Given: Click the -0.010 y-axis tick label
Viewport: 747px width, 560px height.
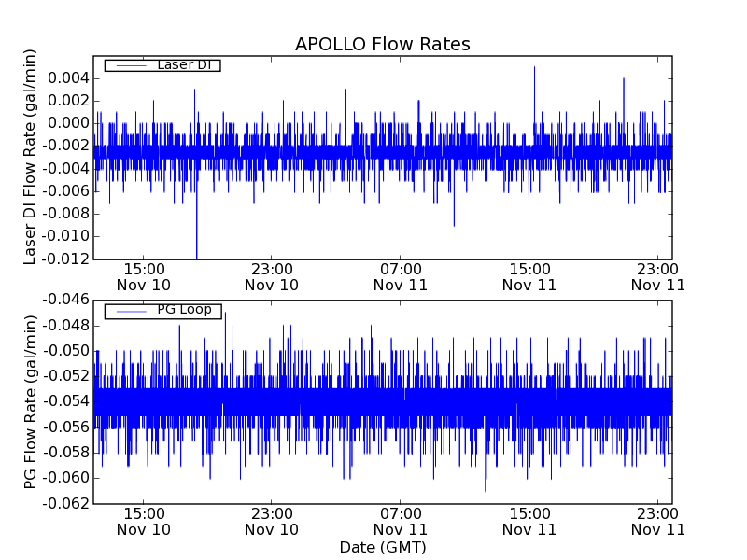Looking at the screenshot, I should click(65, 236).
